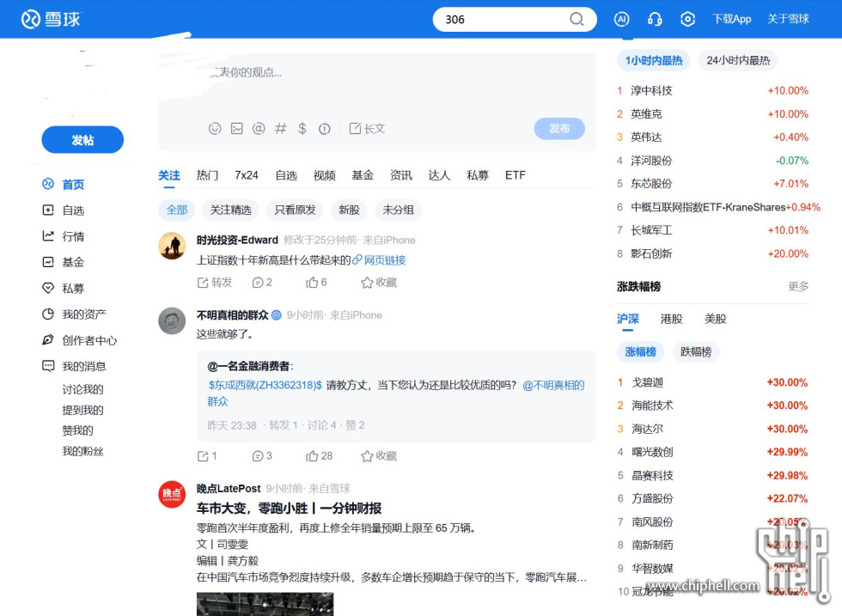Open 晚点LatePost's avatar

[x=172, y=495]
